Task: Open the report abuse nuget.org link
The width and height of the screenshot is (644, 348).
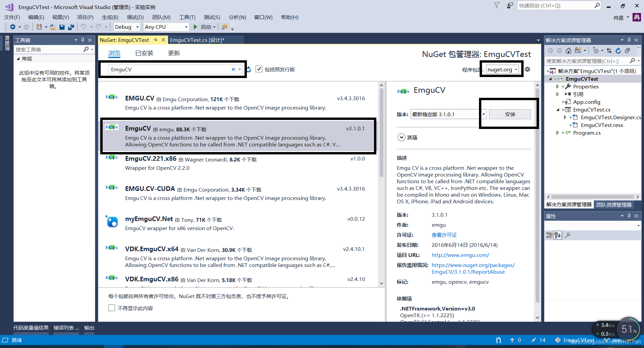Action: coord(473,269)
